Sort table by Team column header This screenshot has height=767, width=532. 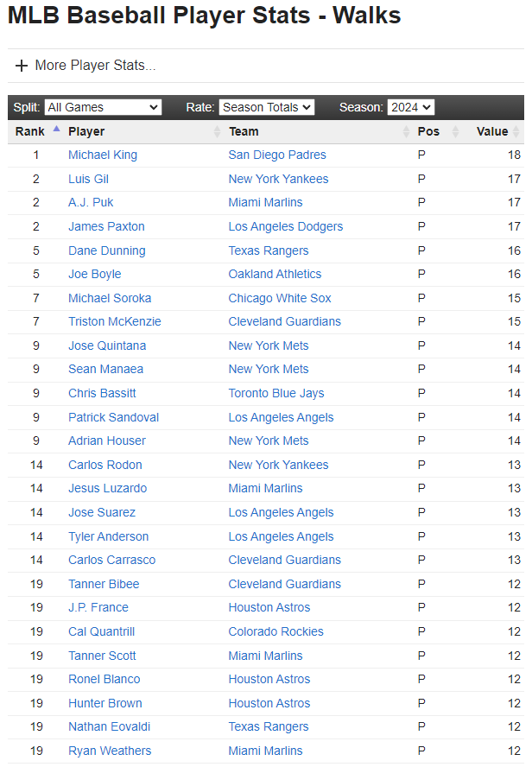pos(244,132)
